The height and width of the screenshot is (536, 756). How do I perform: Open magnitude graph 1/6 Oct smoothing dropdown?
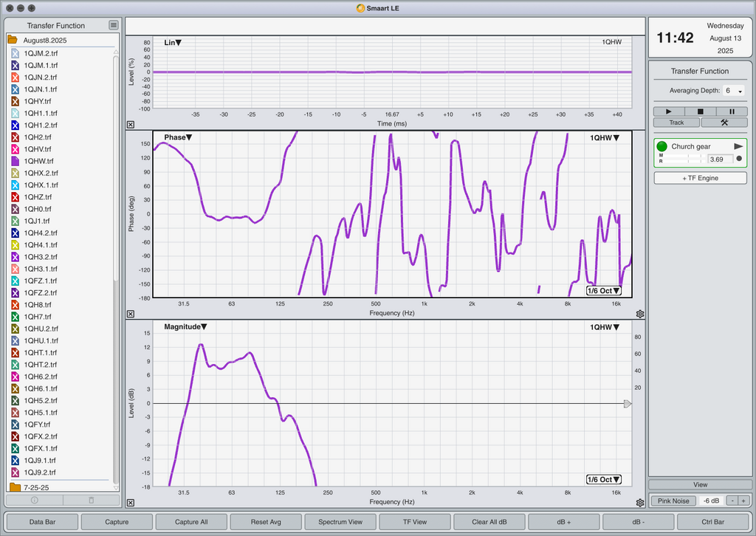(x=604, y=480)
